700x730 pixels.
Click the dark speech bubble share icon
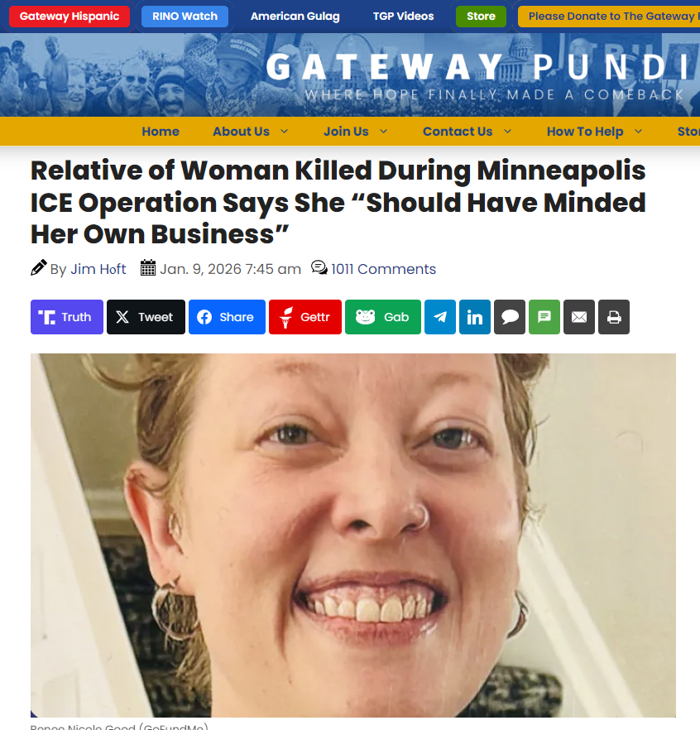tap(510, 317)
